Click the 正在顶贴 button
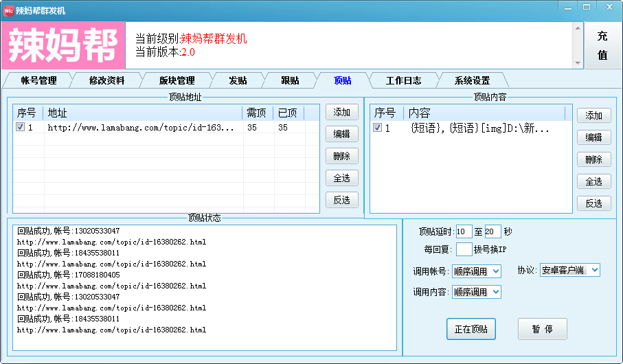Image resolution: width=623 pixels, height=364 pixels. (x=471, y=329)
